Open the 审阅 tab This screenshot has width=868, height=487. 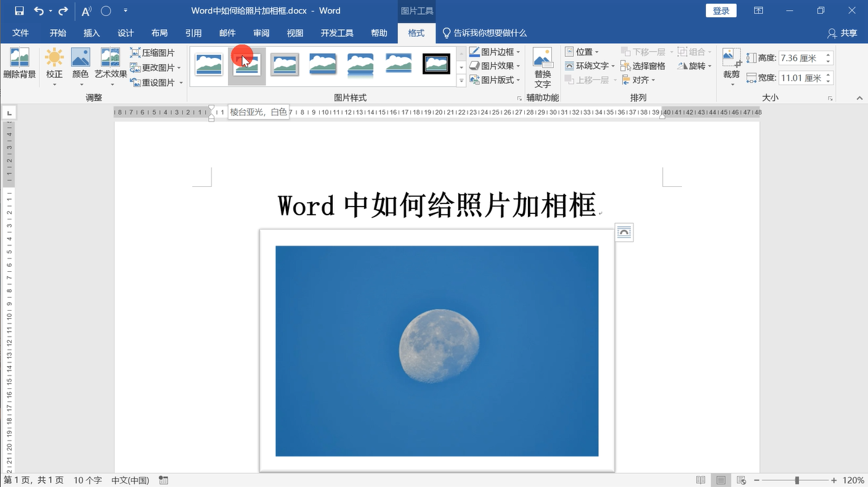point(261,33)
